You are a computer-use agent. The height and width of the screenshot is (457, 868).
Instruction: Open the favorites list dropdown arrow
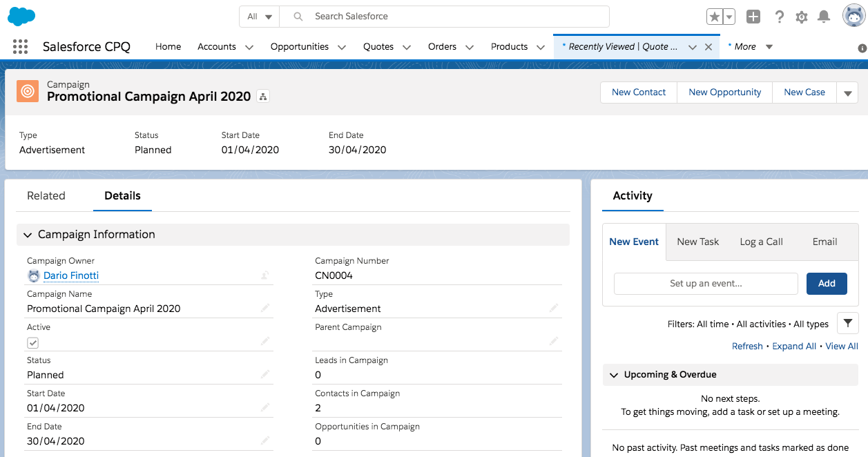coord(729,17)
